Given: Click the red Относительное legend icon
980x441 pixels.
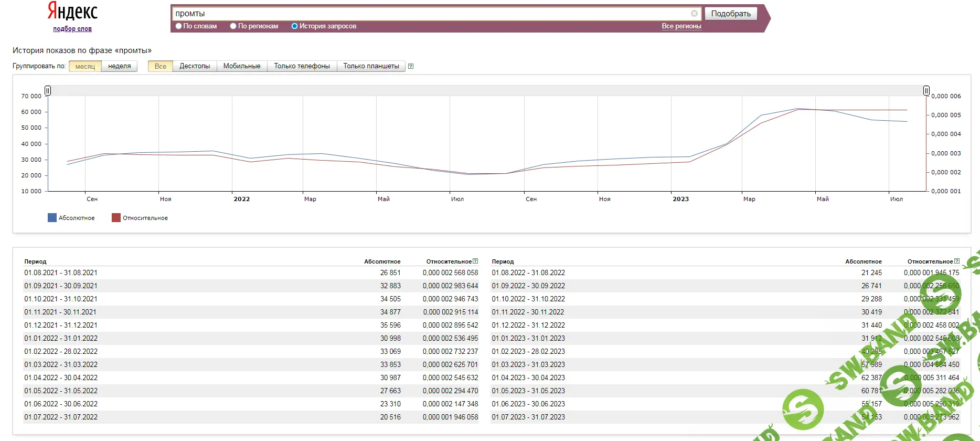Looking at the screenshot, I should click(x=116, y=218).
